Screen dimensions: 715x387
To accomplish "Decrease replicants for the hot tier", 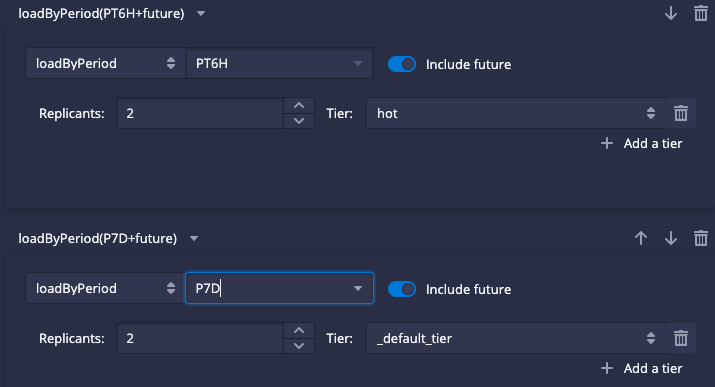I will 299,121.
